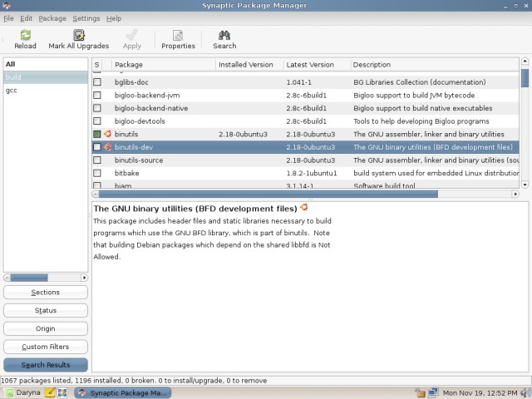Viewport: 532px width, 399px height.
Task: Click the Ubuntu logo after the description title
Action: 303,207
